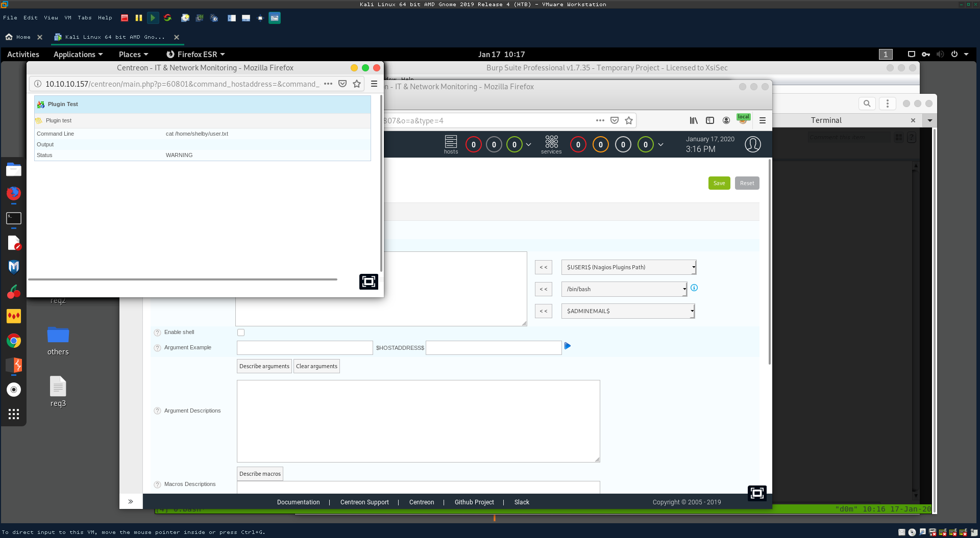Open the Terminal from the dock
This screenshot has height=538, width=980.
14,218
